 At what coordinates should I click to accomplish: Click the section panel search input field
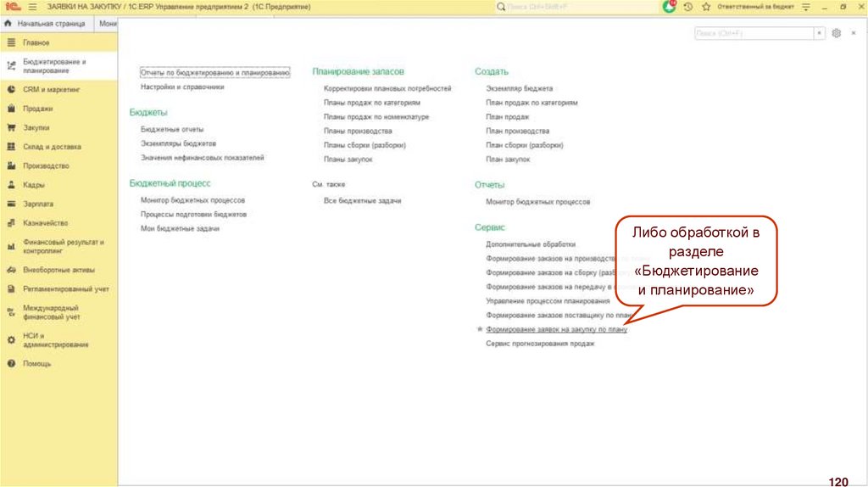[754, 33]
